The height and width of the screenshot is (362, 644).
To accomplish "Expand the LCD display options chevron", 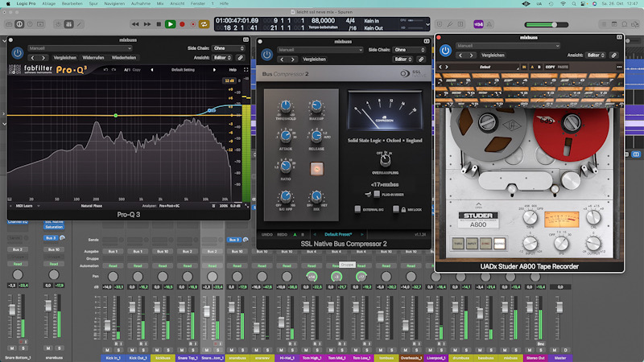I will [x=427, y=24].
